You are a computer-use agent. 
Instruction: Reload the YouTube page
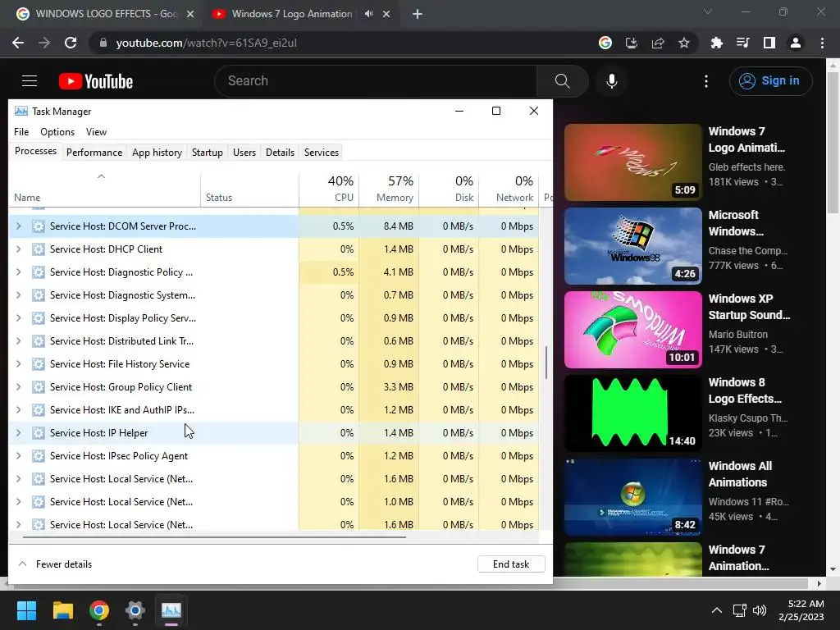[x=71, y=43]
